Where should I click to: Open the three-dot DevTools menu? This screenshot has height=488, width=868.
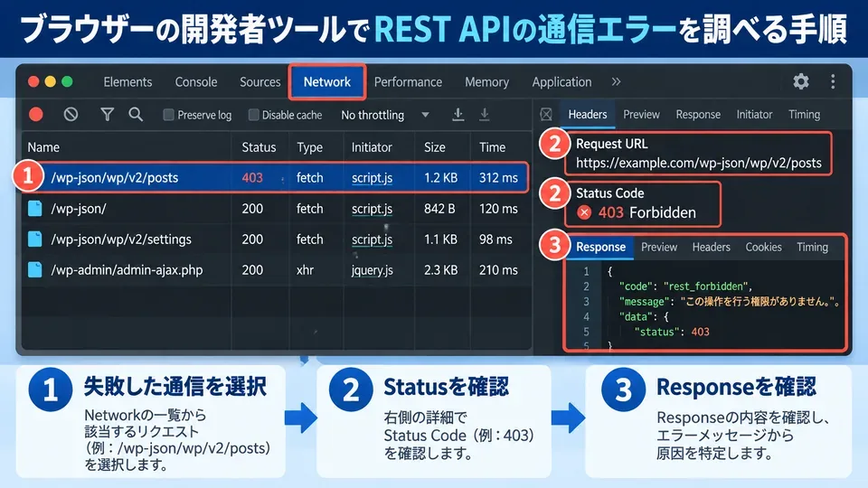[833, 82]
